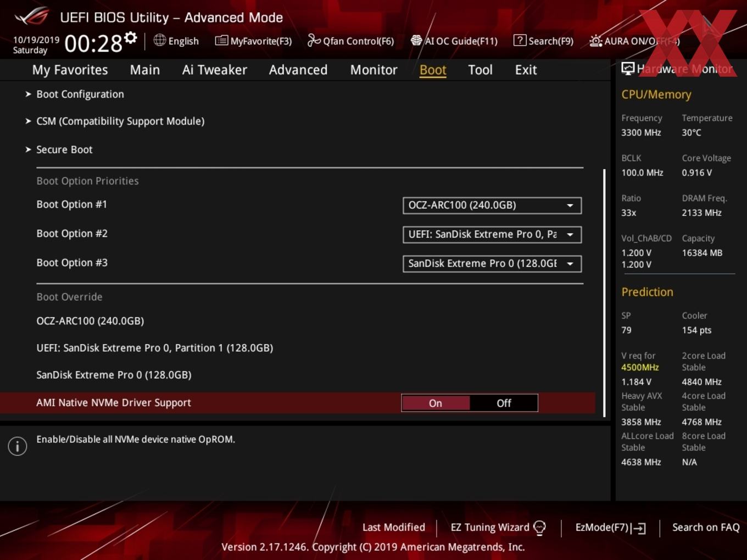The width and height of the screenshot is (747, 560).
Task: Open MyFavorite(F3) label
Action: coord(261,41)
